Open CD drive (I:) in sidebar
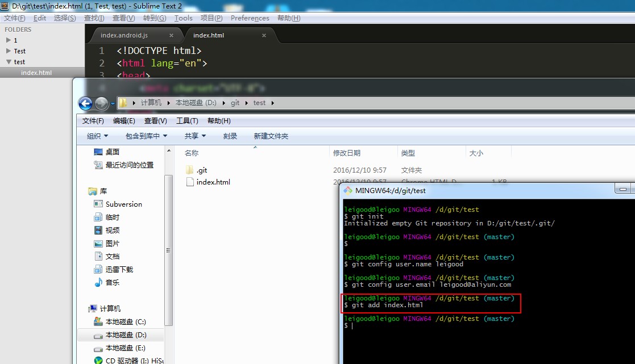Screen dimensions: 635x364 coord(129,360)
